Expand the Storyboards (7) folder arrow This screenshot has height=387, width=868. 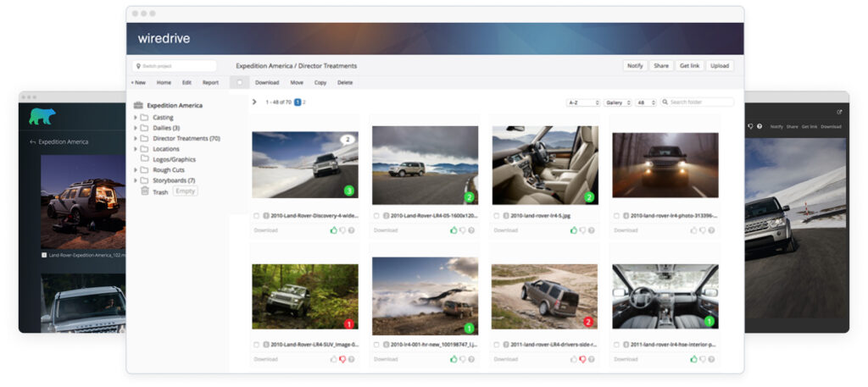tap(135, 180)
